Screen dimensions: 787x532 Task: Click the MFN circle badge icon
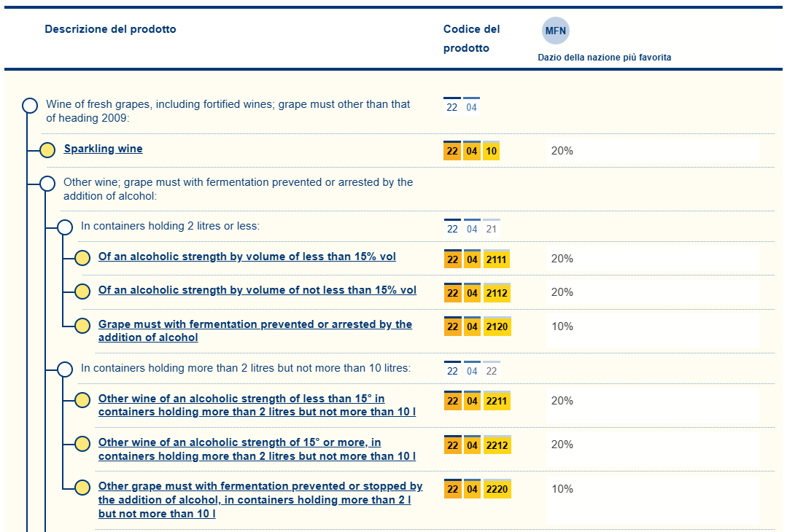click(556, 31)
